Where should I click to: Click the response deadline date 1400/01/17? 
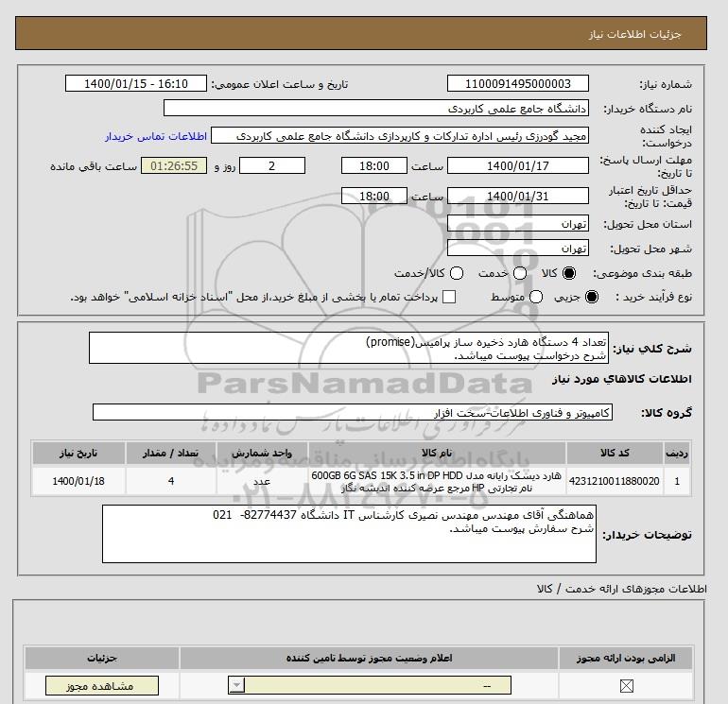518,165
